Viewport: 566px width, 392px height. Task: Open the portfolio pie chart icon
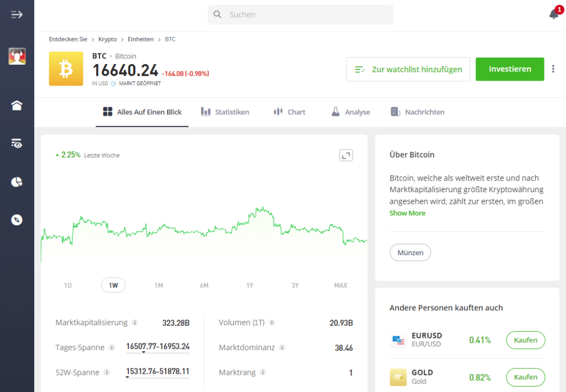tap(17, 182)
